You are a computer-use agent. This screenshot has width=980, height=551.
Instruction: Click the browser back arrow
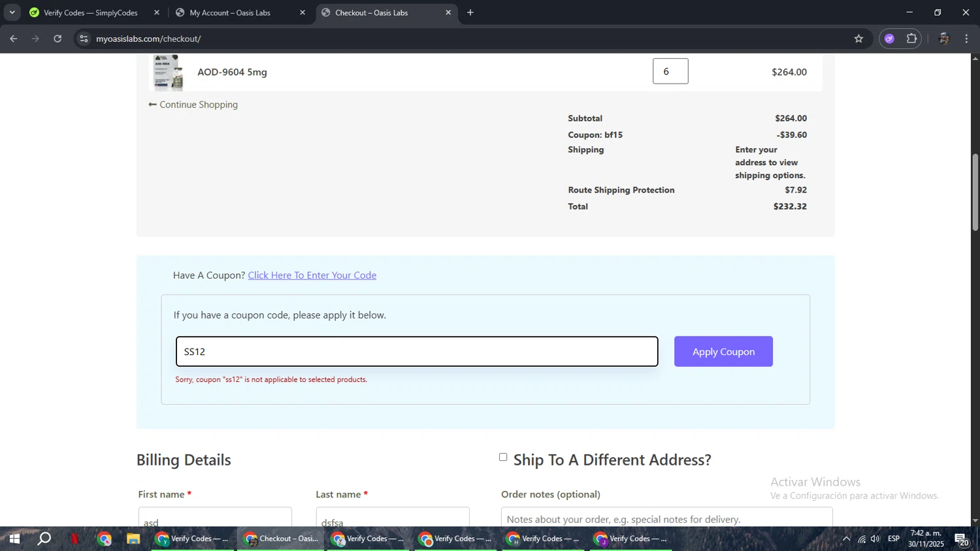[13, 39]
